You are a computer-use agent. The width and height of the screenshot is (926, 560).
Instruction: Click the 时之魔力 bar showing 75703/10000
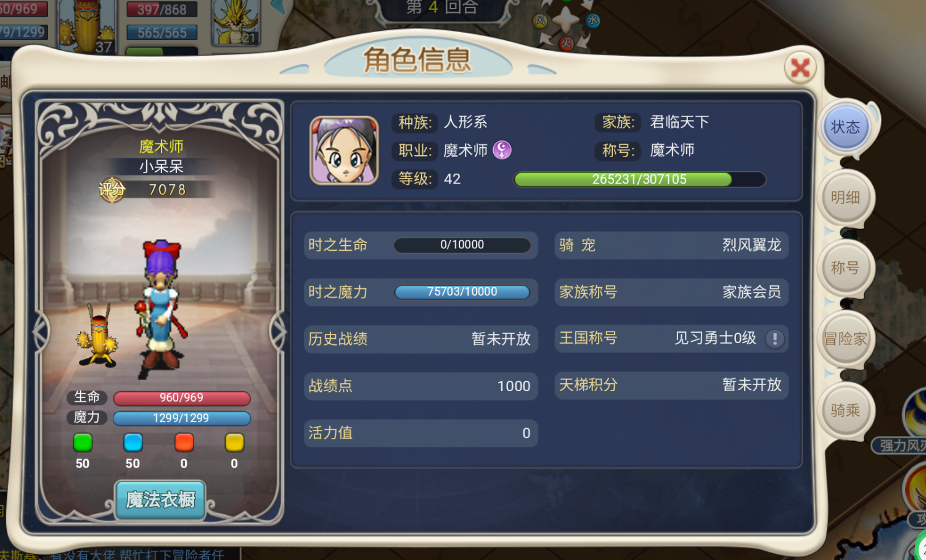point(462,292)
